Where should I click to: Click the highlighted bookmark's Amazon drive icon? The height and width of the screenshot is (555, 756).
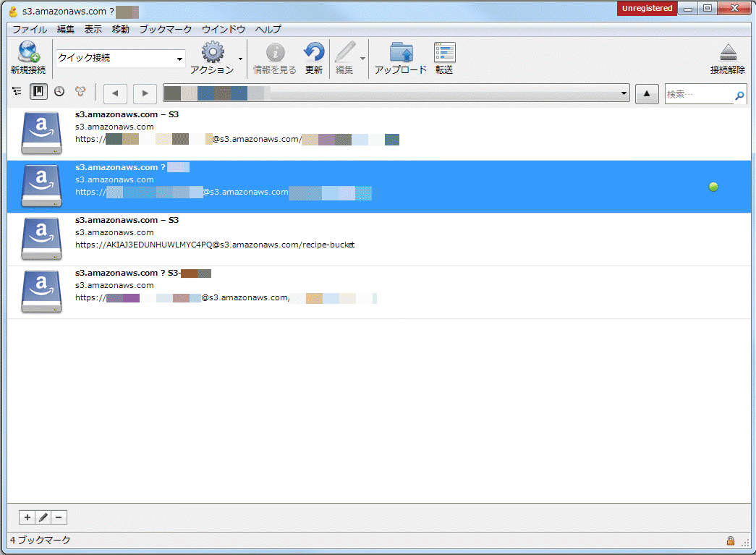[x=41, y=186]
